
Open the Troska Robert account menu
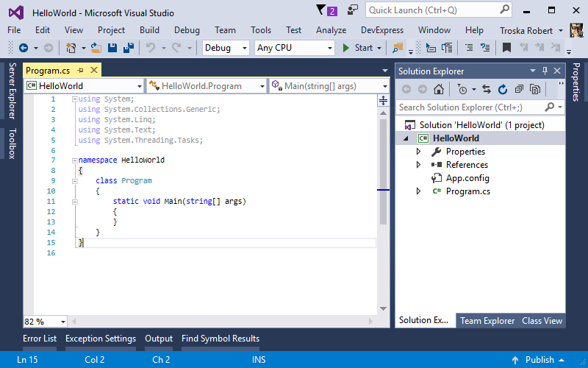531,30
